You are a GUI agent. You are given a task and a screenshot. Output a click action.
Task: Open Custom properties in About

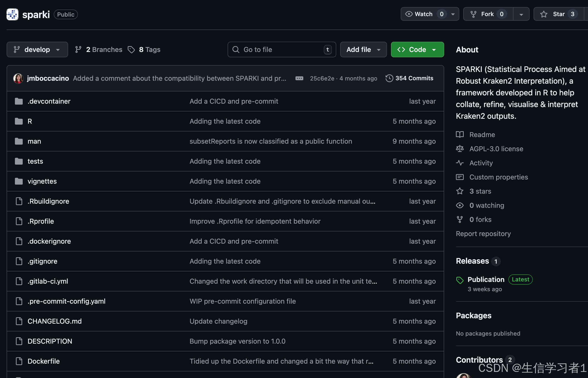click(499, 177)
